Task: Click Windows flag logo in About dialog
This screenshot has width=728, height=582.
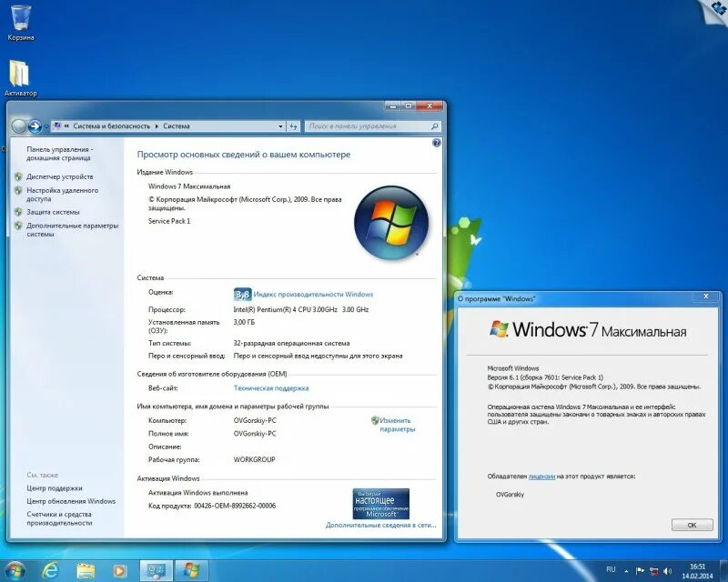Action: tap(499, 328)
